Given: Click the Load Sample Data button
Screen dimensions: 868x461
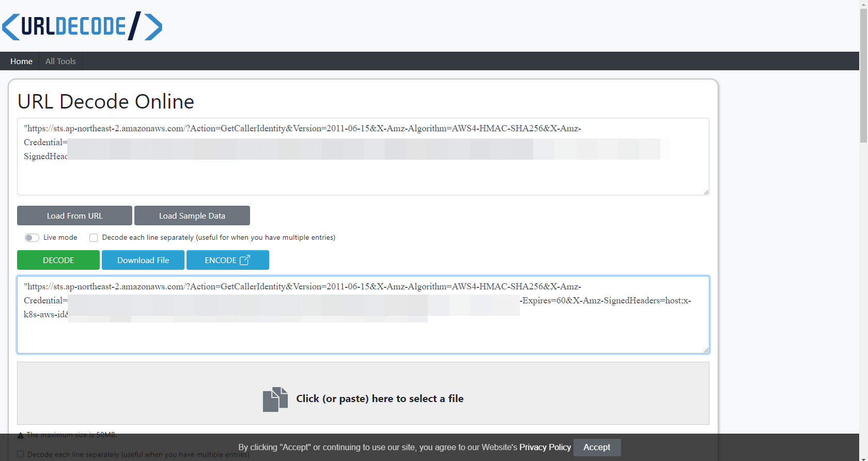Looking at the screenshot, I should point(192,216).
